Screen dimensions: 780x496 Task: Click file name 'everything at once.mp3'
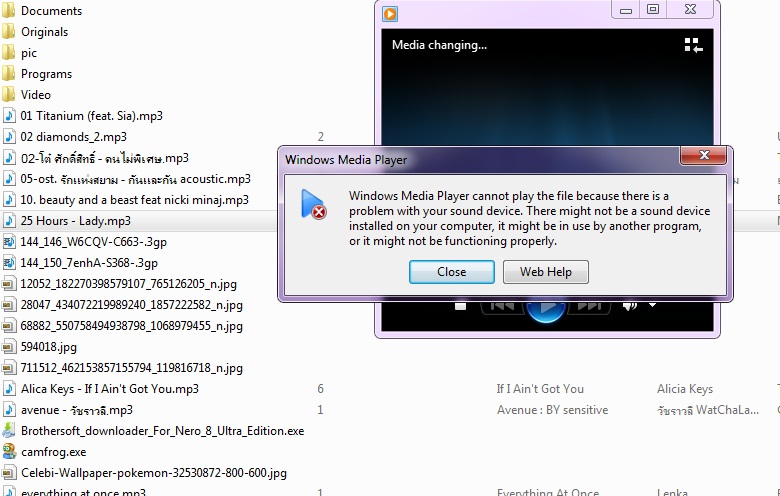[x=83, y=492]
